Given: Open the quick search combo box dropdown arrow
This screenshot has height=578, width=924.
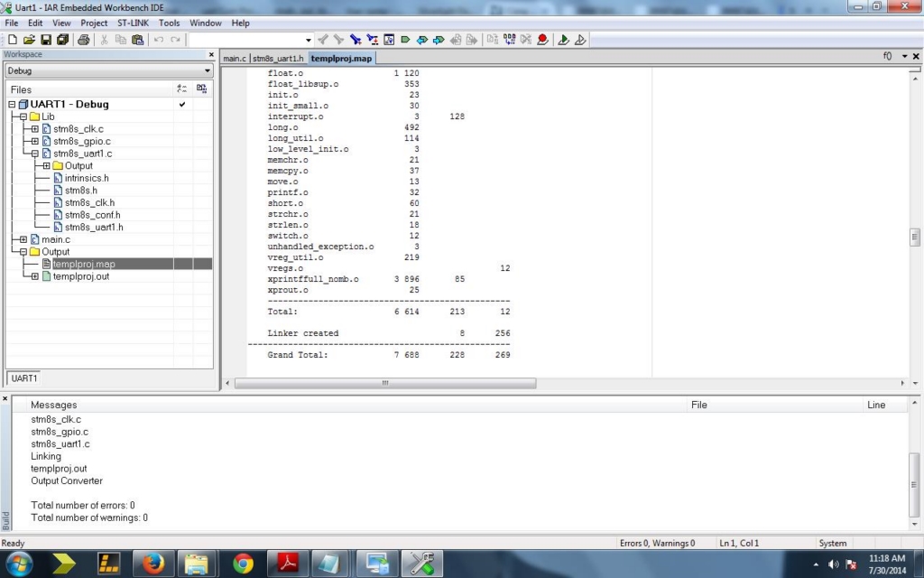Looking at the screenshot, I should (x=309, y=40).
